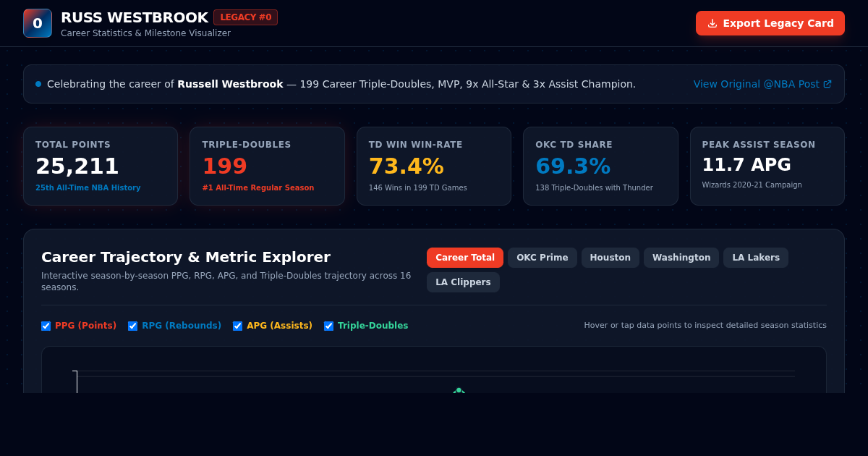Click the Triple-Doubles 199 card
The width and height of the screenshot is (868, 456).
point(267,166)
